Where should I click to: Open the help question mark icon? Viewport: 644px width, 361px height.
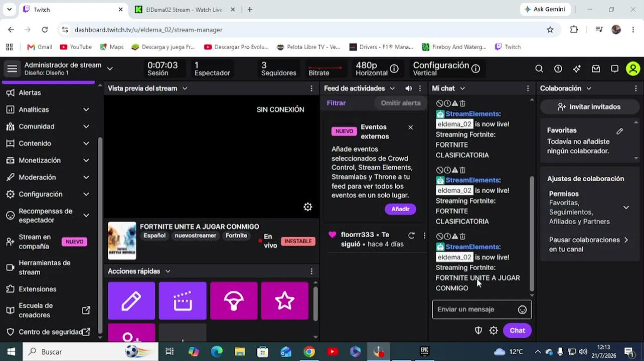[558, 69]
